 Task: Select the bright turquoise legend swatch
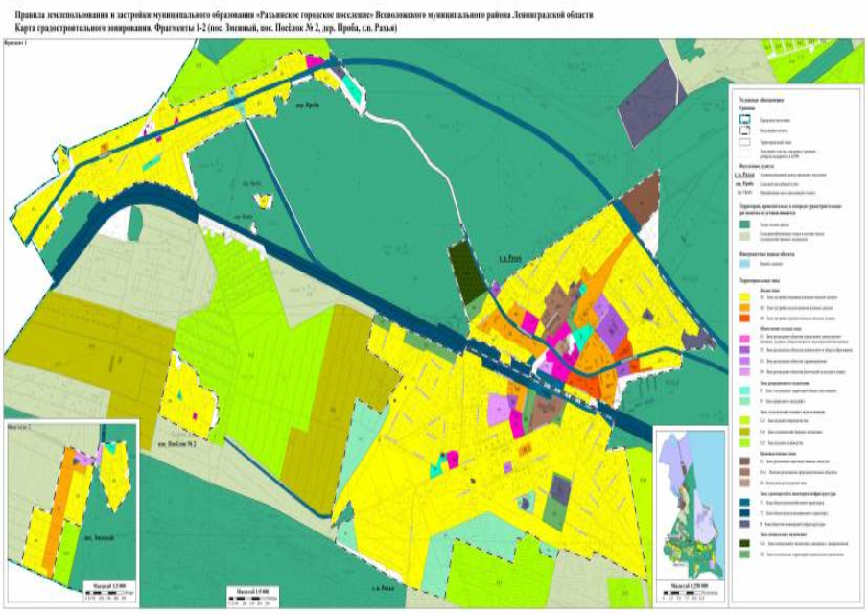745,390
